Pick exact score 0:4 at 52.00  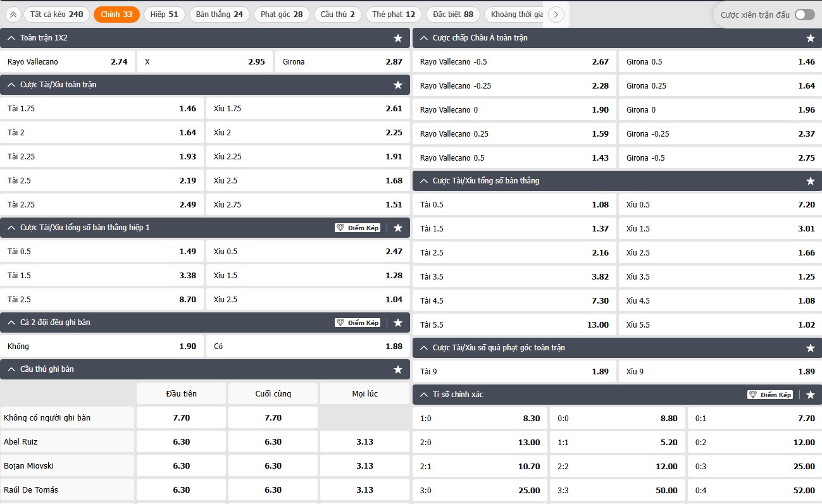tap(755, 491)
